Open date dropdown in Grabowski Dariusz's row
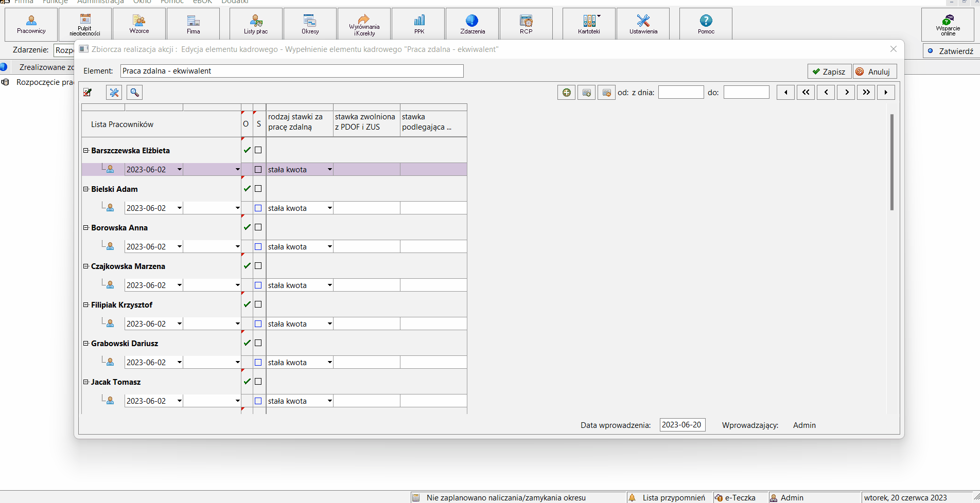Image resolution: width=980 pixels, height=503 pixels. 179,363
